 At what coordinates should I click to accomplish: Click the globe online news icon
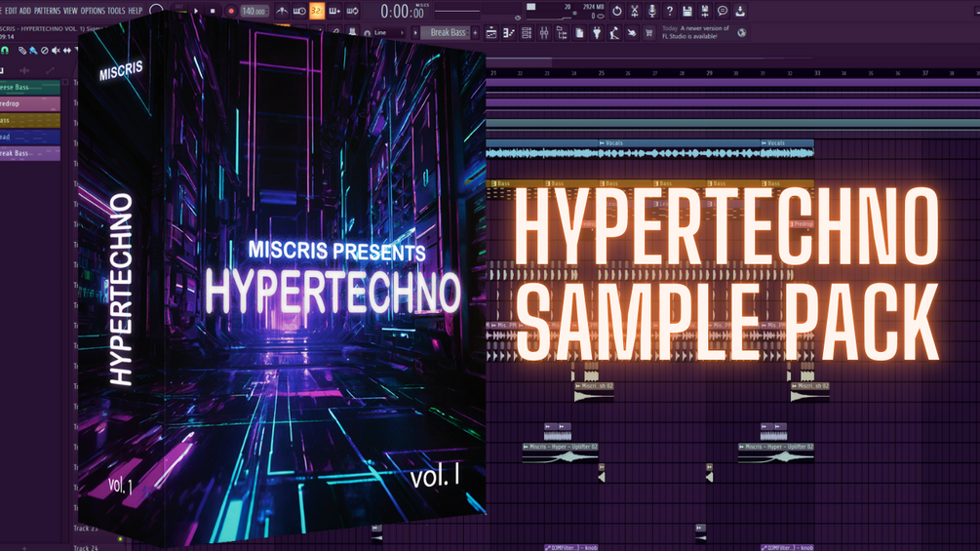742,32
